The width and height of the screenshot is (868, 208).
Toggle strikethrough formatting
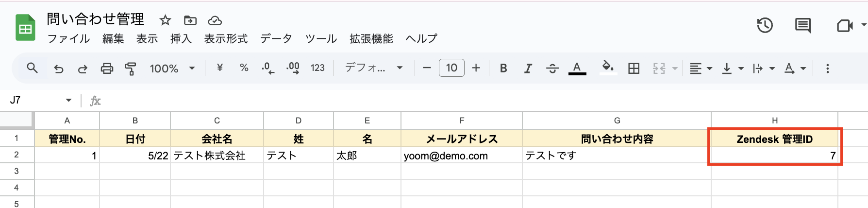point(552,69)
